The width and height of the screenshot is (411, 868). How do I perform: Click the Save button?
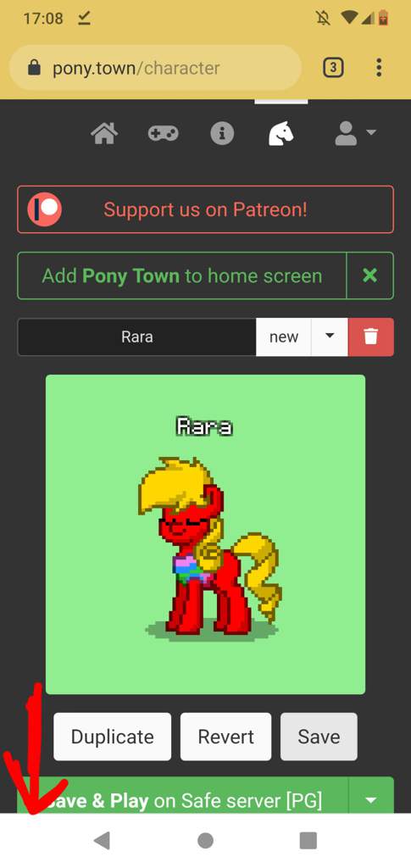coord(319,737)
